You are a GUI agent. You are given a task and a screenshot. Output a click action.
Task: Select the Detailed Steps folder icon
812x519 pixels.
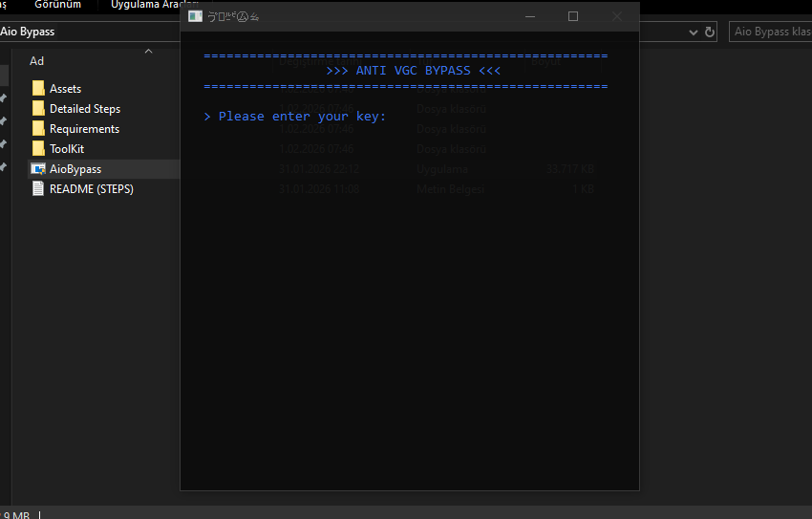click(38, 109)
